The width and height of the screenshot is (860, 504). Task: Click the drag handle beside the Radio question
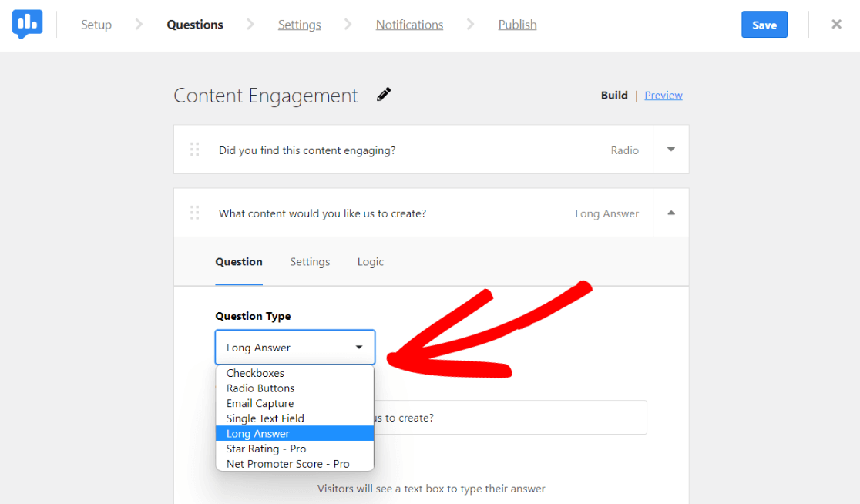(194, 150)
